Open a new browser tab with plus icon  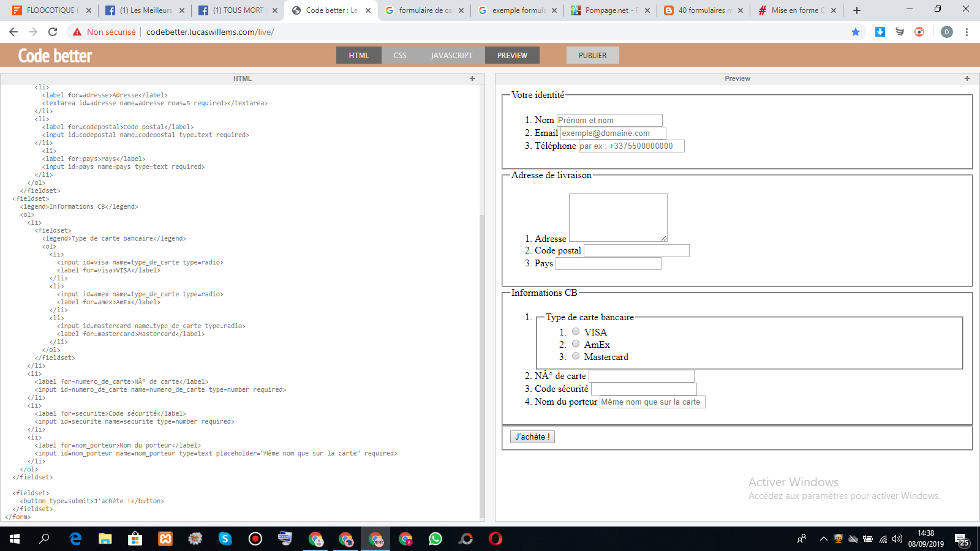(857, 10)
